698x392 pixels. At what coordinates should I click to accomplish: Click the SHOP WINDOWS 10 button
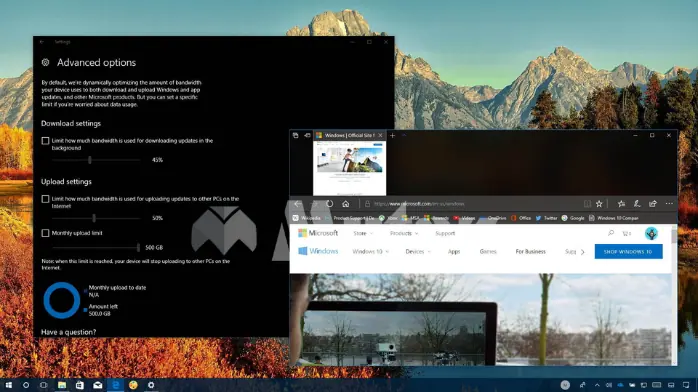(x=628, y=251)
